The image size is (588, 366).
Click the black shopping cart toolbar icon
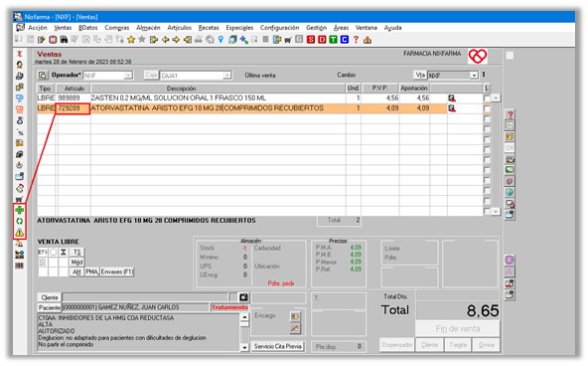(x=288, y=40)
